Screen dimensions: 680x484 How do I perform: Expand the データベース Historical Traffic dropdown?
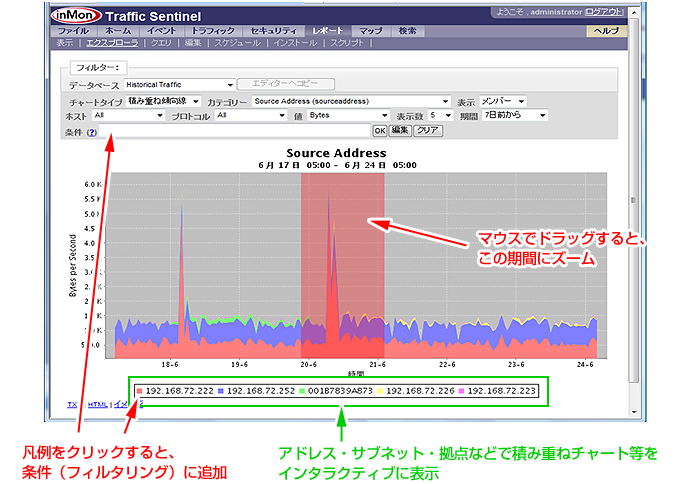pyautogui.click(x=167, y=85)
